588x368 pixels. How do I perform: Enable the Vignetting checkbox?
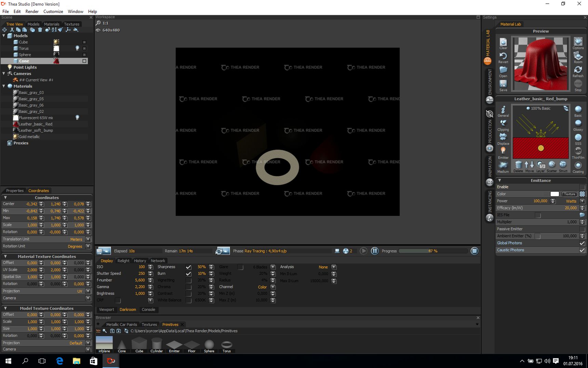(x=188, y=280)
